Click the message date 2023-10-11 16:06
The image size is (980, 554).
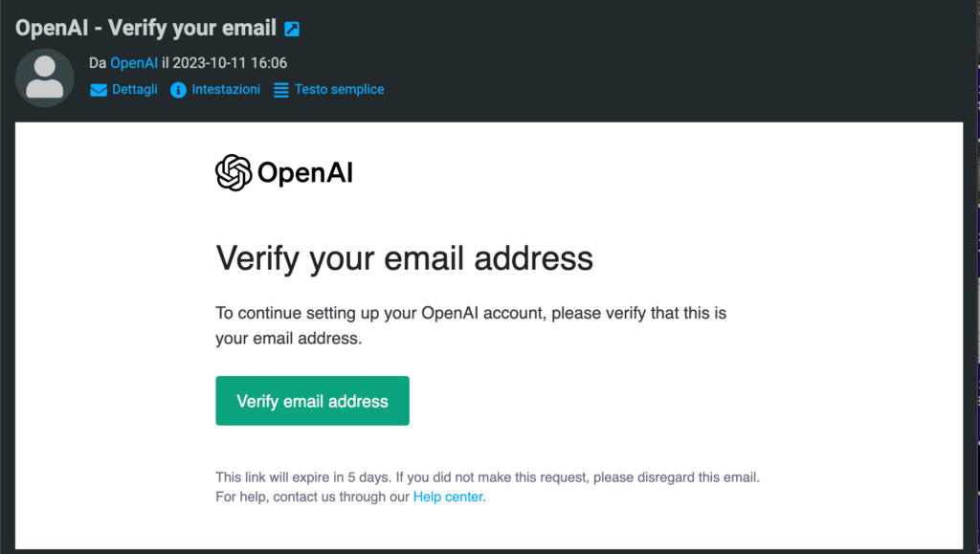[230, 63]
